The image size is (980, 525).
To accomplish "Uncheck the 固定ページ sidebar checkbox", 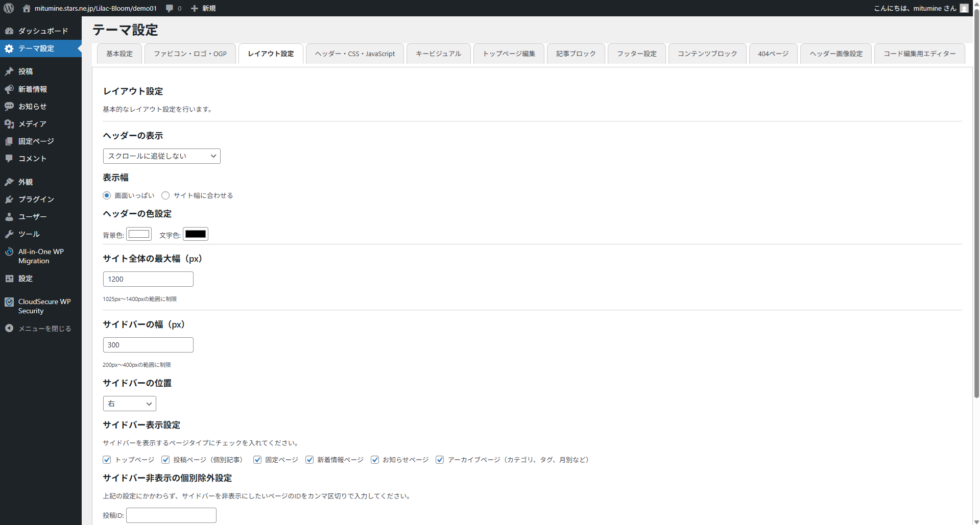I will pyautogui.click(x=257, y=460).
